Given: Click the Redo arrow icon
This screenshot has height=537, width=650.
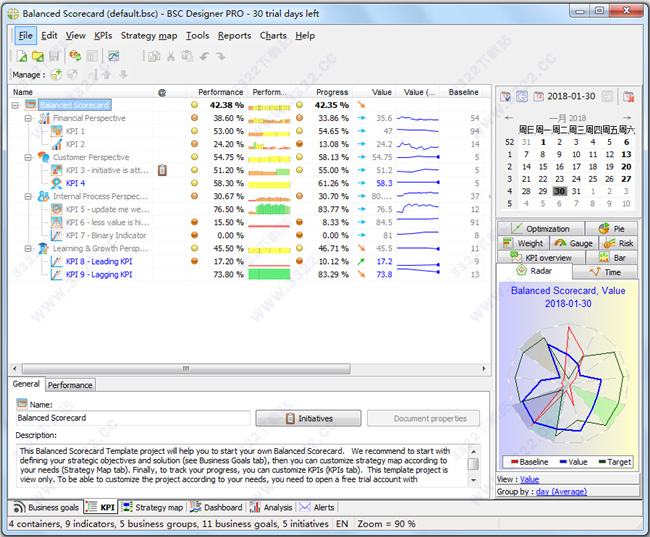Looking at the screenshot, I should click(x=221, y=56).
